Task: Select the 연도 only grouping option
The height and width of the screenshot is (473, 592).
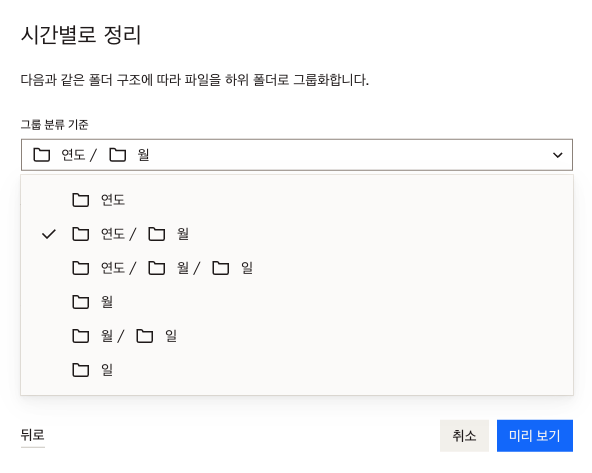Action: click(x=297, y=200)
